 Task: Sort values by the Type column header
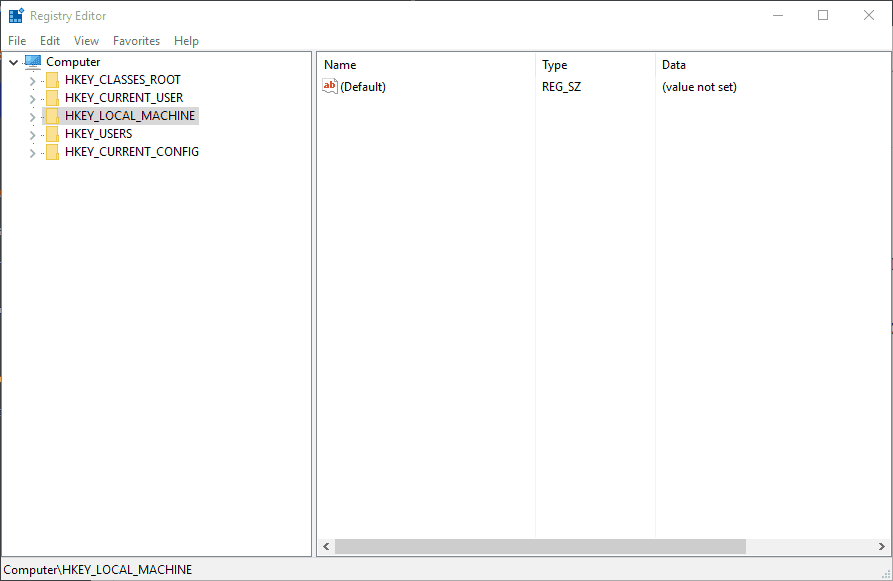[595, 65]
